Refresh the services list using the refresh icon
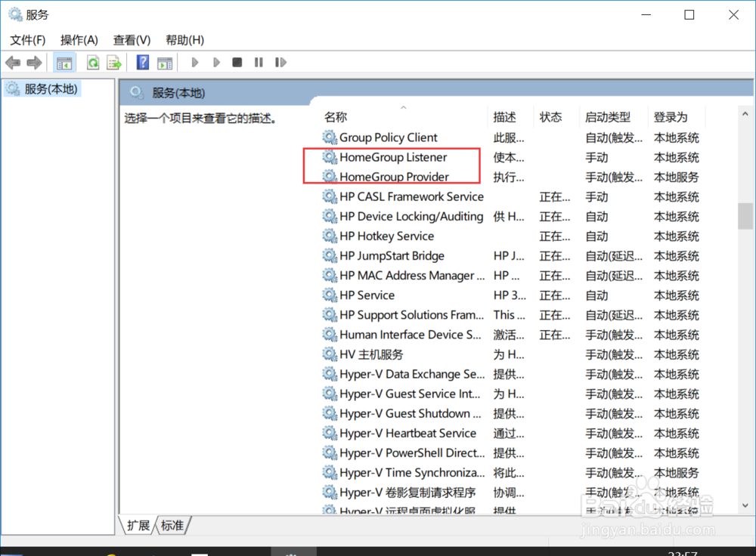756x556 pixels. click(x=92, y=62)
